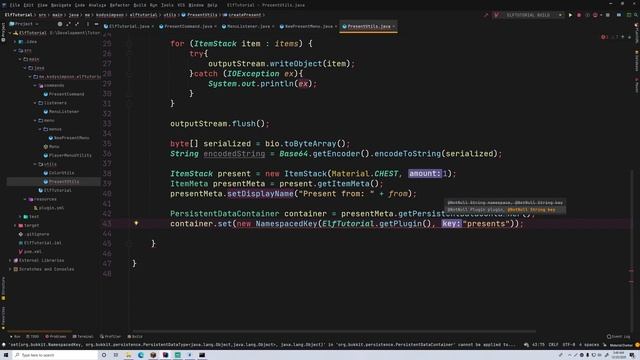Switch to the MenuListener.java tab
Image resolution: width=640 pixels, height=360 pixels.
coord(248,26)
